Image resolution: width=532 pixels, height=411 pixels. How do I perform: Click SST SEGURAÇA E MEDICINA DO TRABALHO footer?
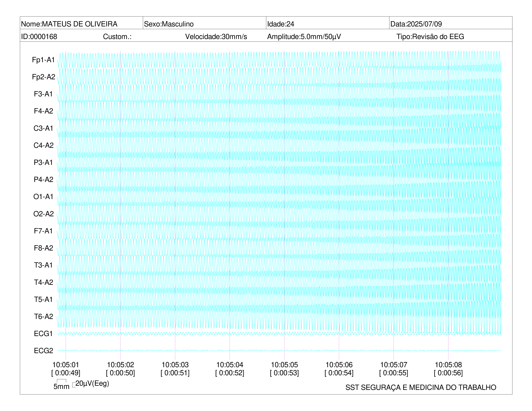pos(421,387)
